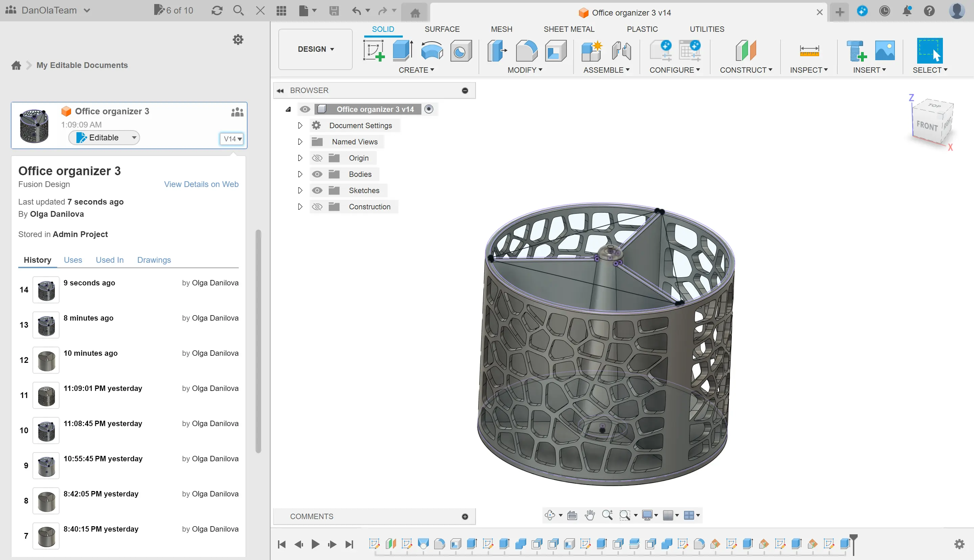
Task: Click My Editable Documents breadcrumb
Action: (82, 65)
